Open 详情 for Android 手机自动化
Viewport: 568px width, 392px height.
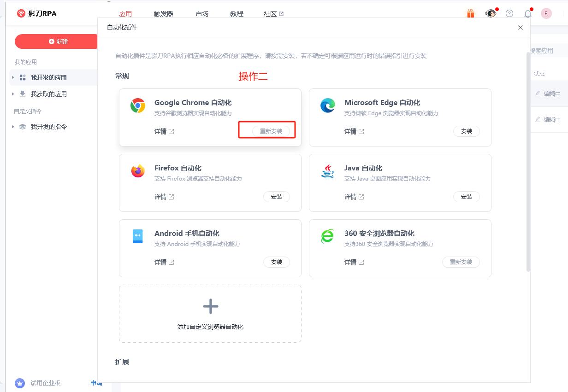160,262
